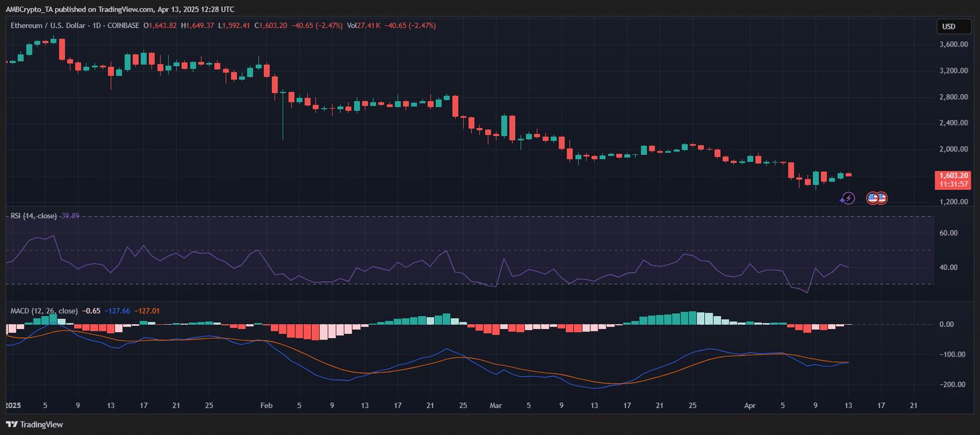Click the 2025 label on time axis
This screenshot has height=435, width=980.
click(x=13, y=406)
